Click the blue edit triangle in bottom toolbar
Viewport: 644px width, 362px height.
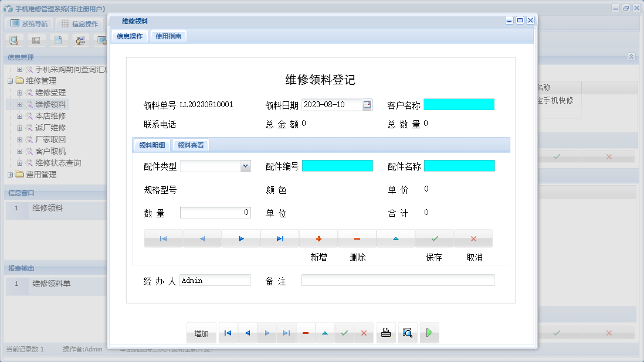325,332
